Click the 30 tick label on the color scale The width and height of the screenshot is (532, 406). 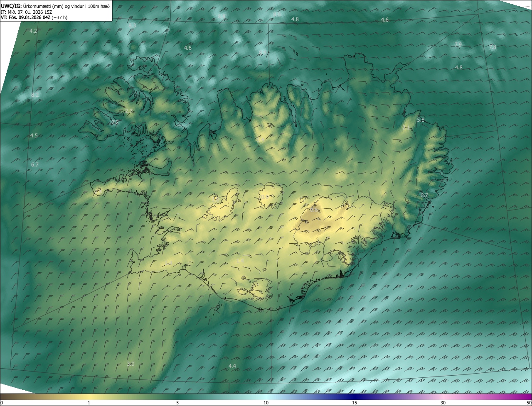[443, 403]
